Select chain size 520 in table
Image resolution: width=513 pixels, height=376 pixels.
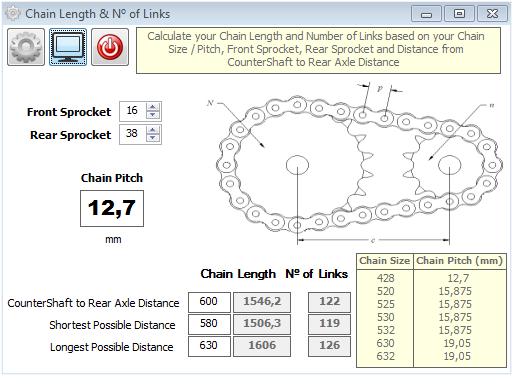pos(386,291)
